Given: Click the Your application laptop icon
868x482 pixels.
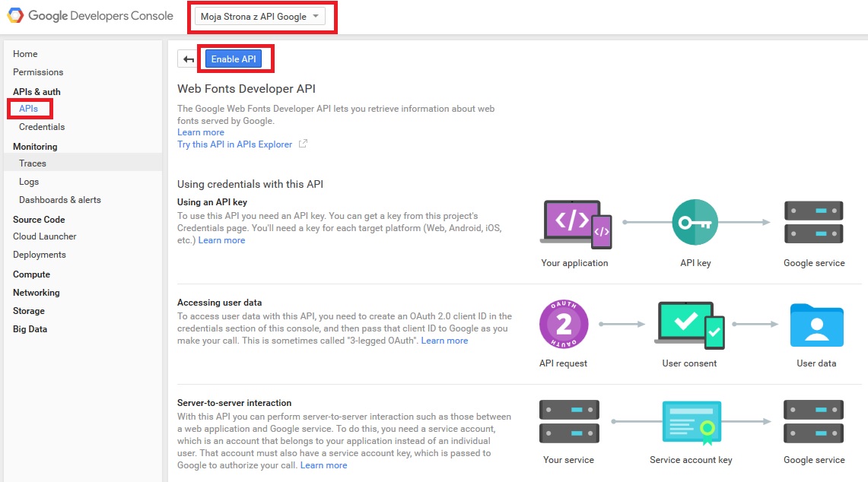Looking at the screenshot, I should pos(575,223).
